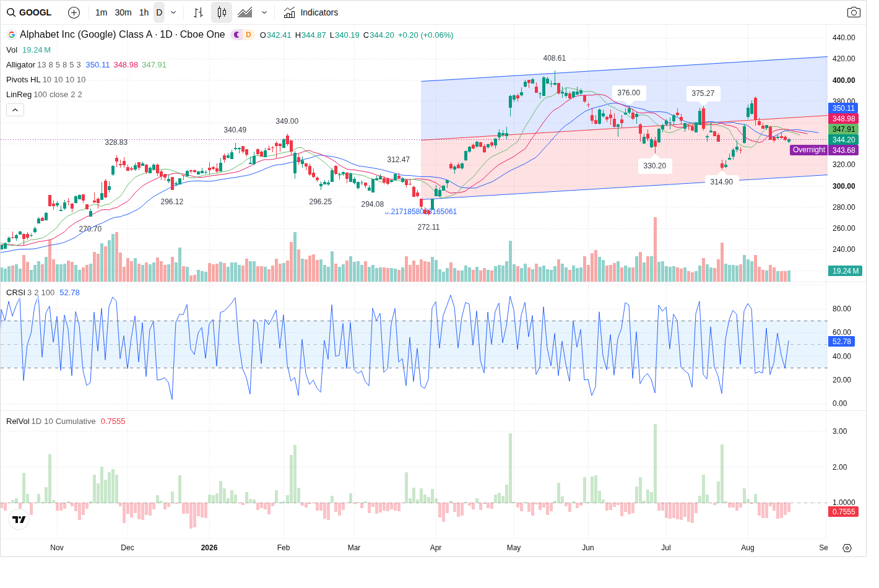Click the open value O342.41
Viewport: 879px width, 588px height.
pyautogui.click(x=275, y=35)
